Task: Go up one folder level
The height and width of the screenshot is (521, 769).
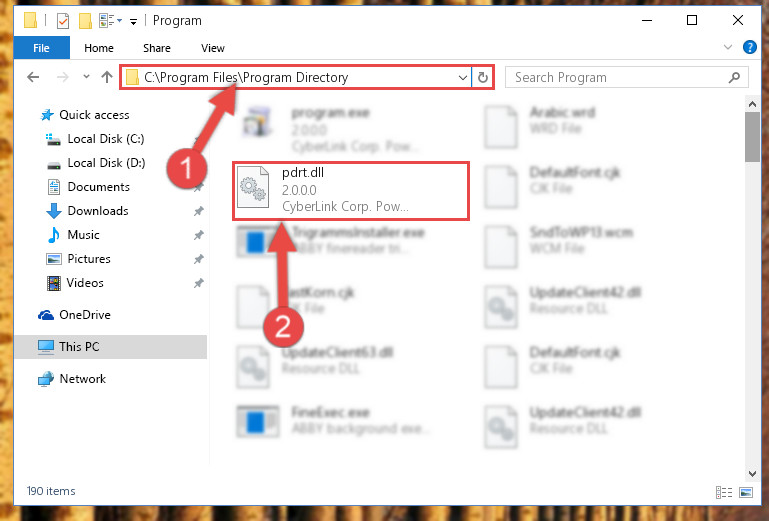Action: (107, 77)
